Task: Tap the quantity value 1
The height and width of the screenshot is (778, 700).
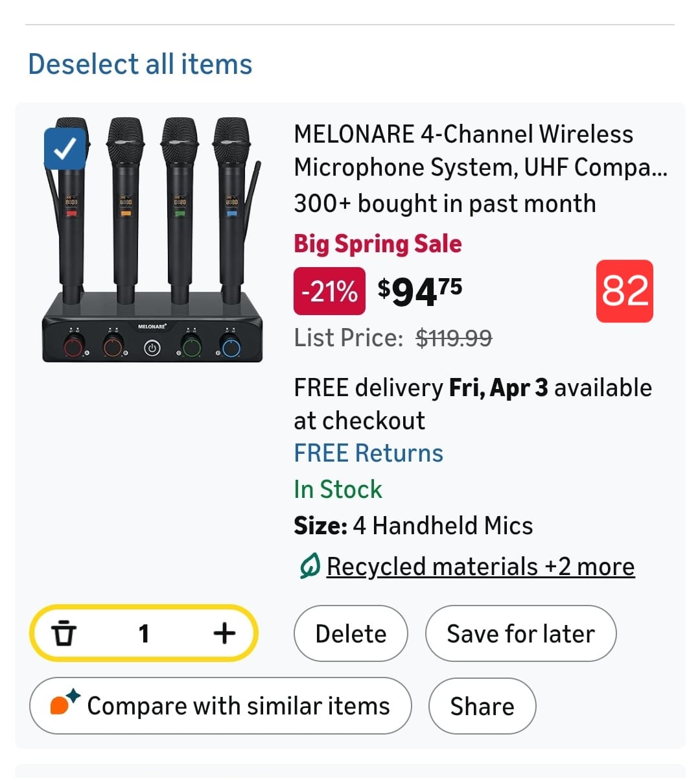Action: (144, 633)
